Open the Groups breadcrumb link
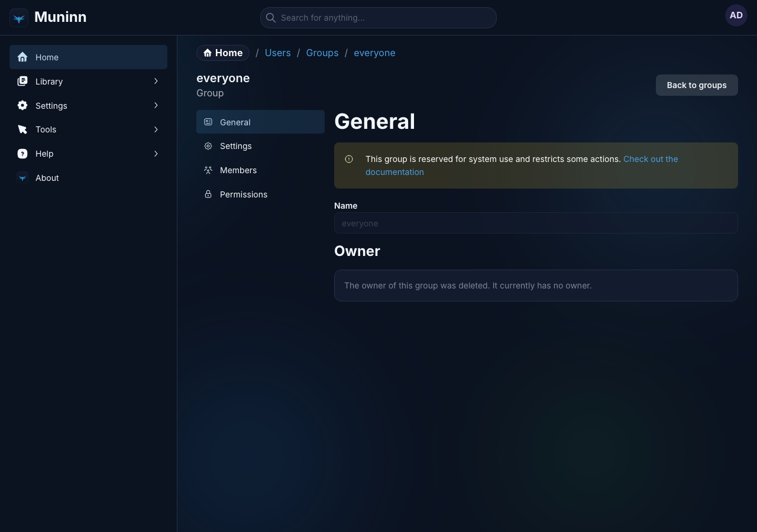The width and height of the screenshot is (757, 532). [322, 53]
